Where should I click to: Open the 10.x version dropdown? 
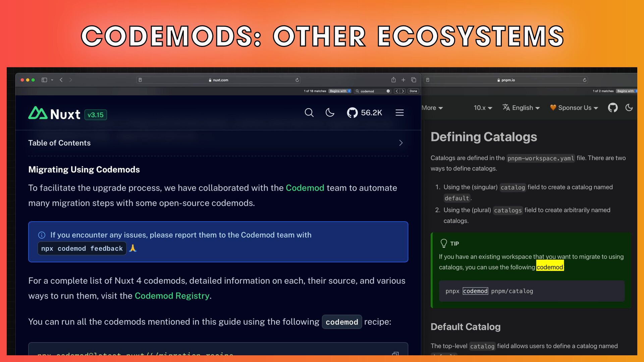pyautogui.click(x=483, y=108)
